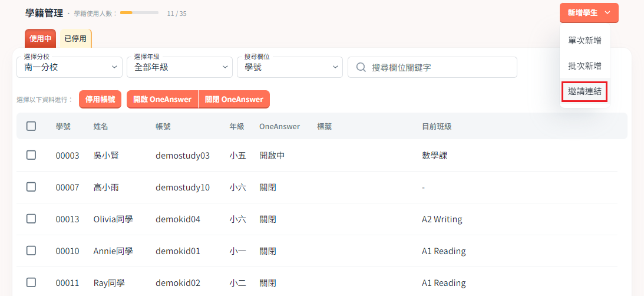644x296 pixels.
Task: Switch to the 已停用 tab
Action: pyautogui.click(x=75, y=39)
